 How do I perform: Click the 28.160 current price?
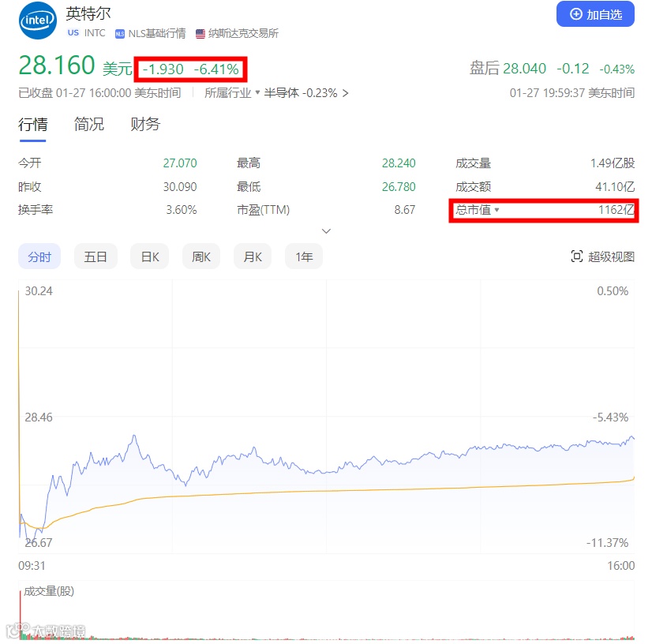point(57,66)
